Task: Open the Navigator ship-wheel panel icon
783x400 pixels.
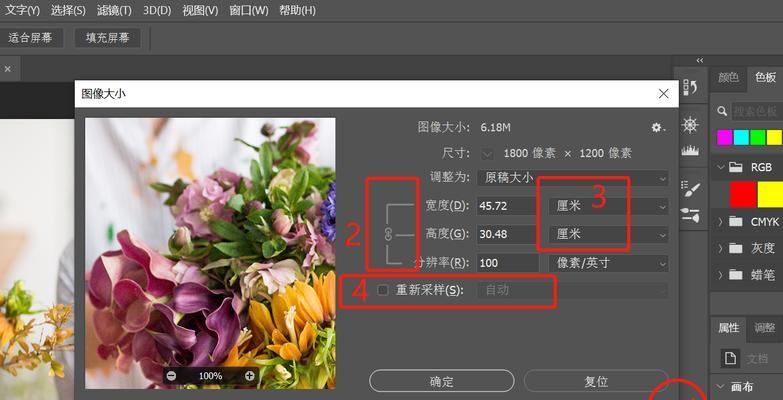Action: [x=690, y=125]
